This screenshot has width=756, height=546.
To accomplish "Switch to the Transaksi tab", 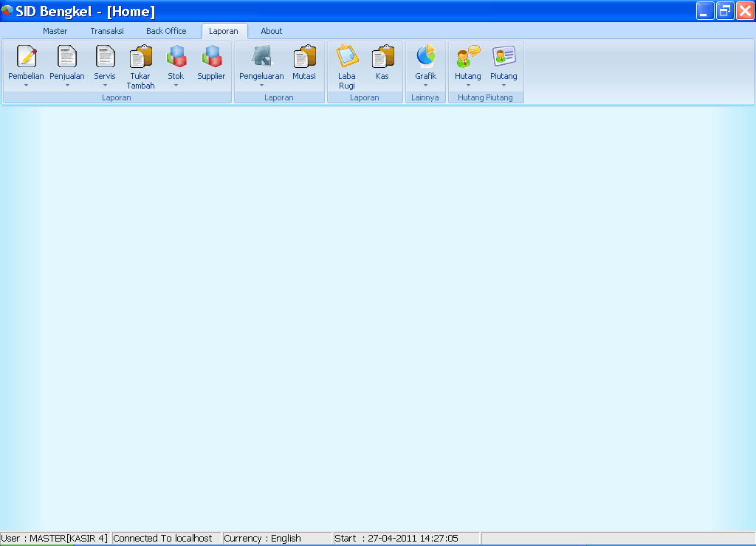I will click(x=106, y=31).
